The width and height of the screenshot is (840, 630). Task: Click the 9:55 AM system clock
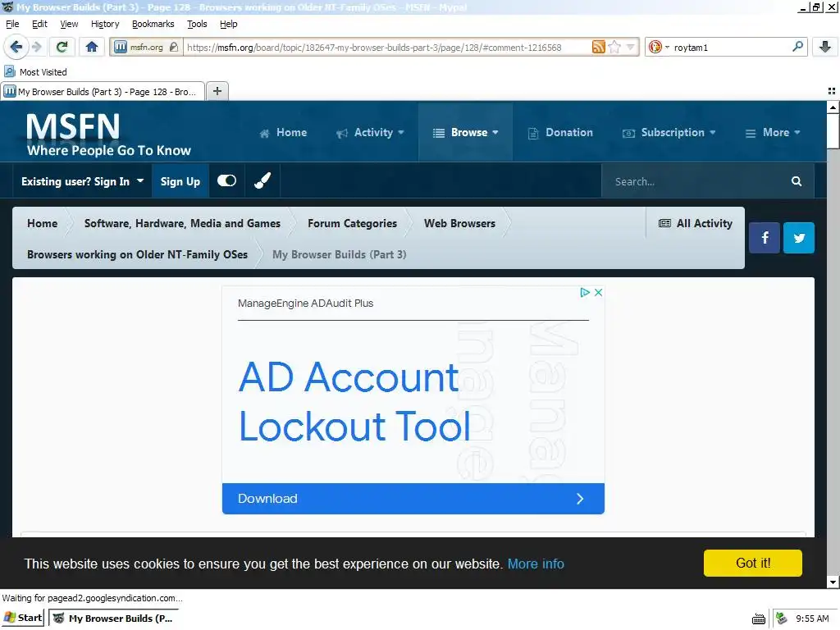click(x=812, y=619)
